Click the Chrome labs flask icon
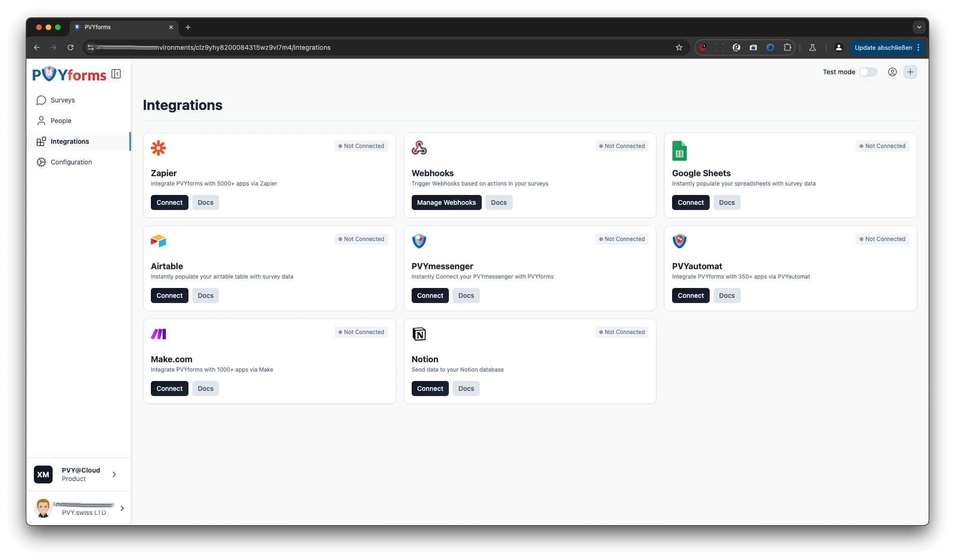Screen dimensions: 955x560 coord(813,47)
